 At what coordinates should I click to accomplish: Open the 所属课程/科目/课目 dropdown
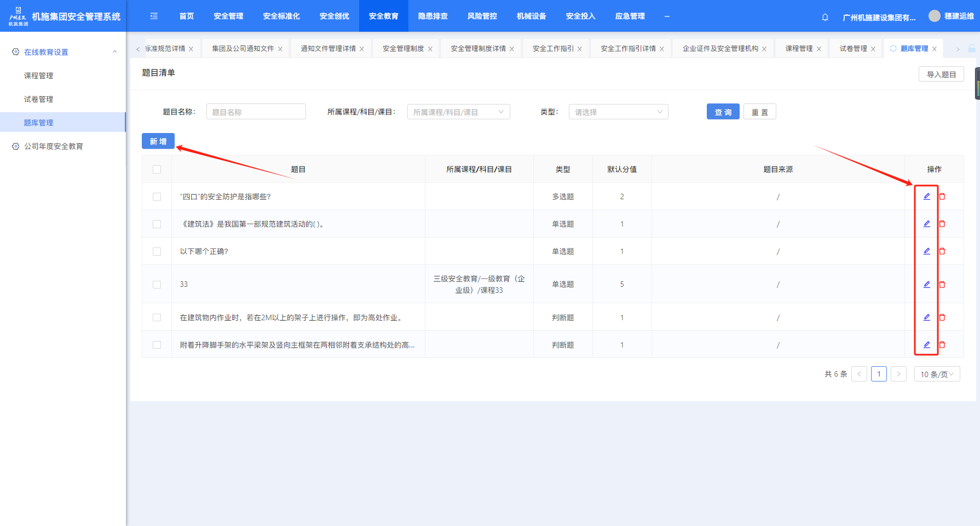pyautogui.click(x=458, y=112)
